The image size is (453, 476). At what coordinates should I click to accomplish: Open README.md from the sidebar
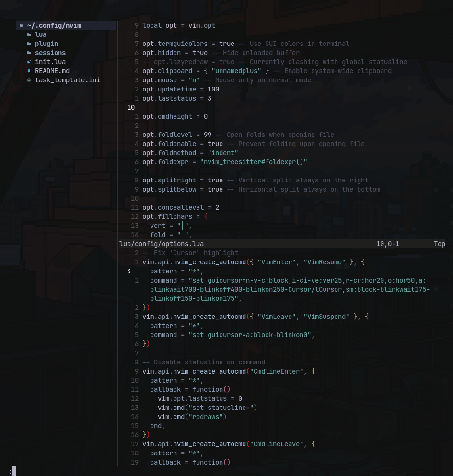(x=52, y=71)
